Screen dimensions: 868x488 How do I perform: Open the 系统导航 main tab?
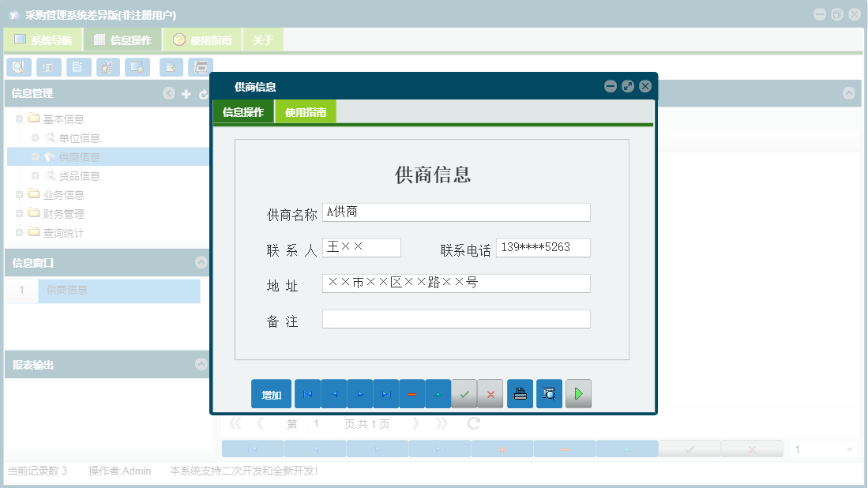(x=43, y=40)
